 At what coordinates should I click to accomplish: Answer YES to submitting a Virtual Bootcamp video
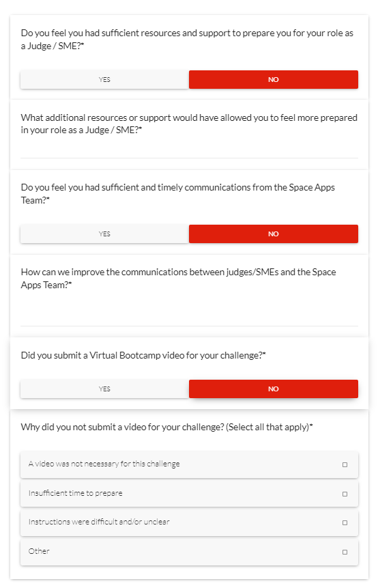coord(104,389)
